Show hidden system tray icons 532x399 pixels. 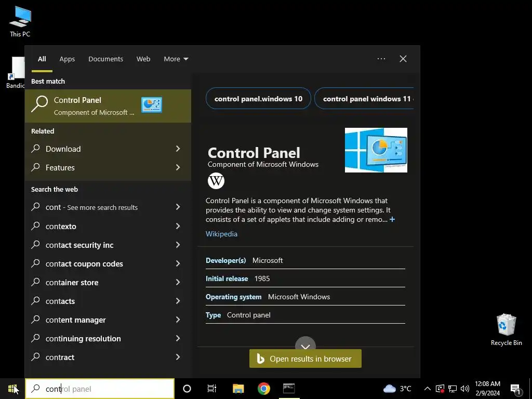(428, 389)
